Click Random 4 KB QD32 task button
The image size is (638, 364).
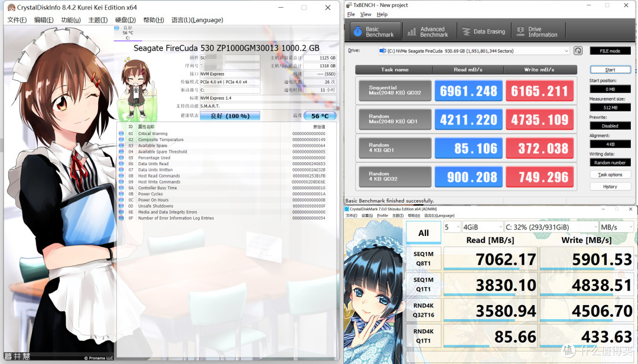point(395,176)
